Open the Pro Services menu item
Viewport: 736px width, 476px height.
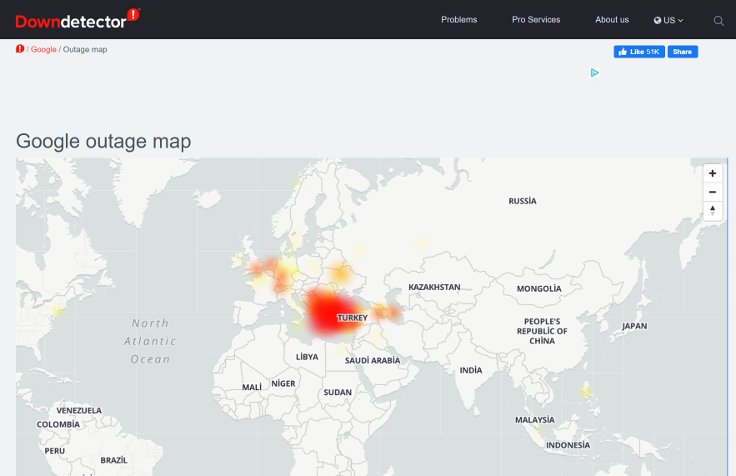point(536,20)
